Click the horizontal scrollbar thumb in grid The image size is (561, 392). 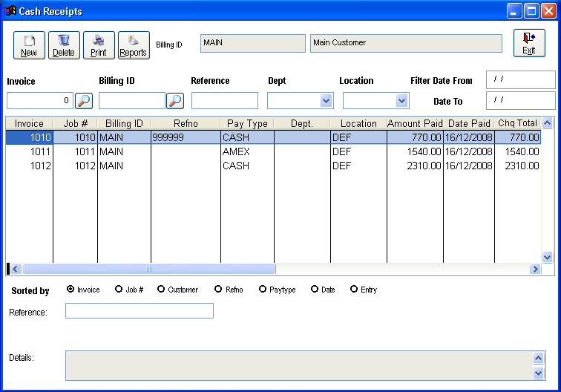148,269
